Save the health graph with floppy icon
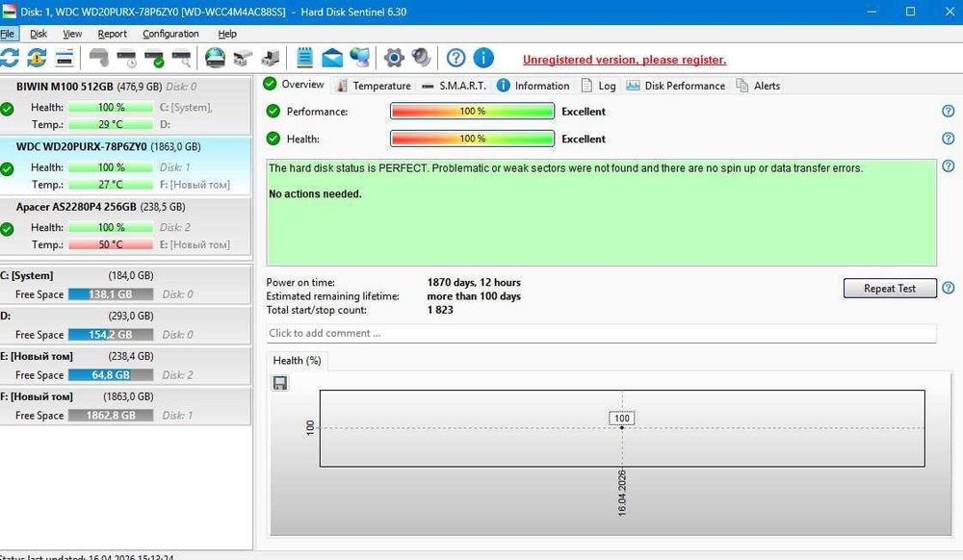963x560 pixels. pos(280,383)
